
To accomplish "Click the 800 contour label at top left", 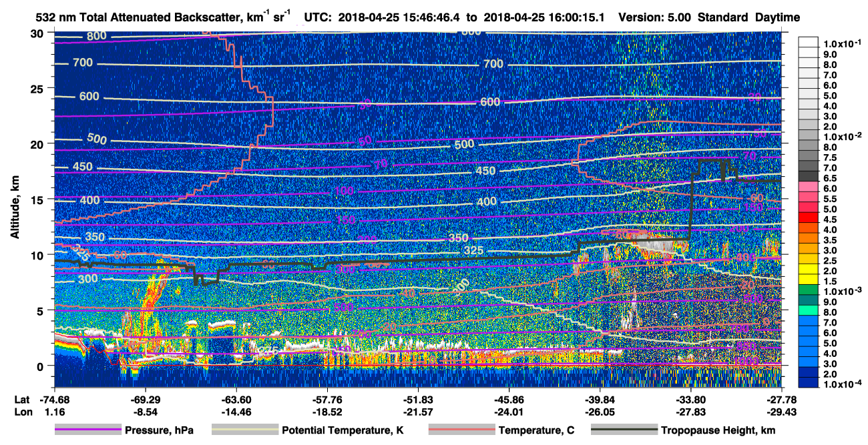I will pos(97,35).
